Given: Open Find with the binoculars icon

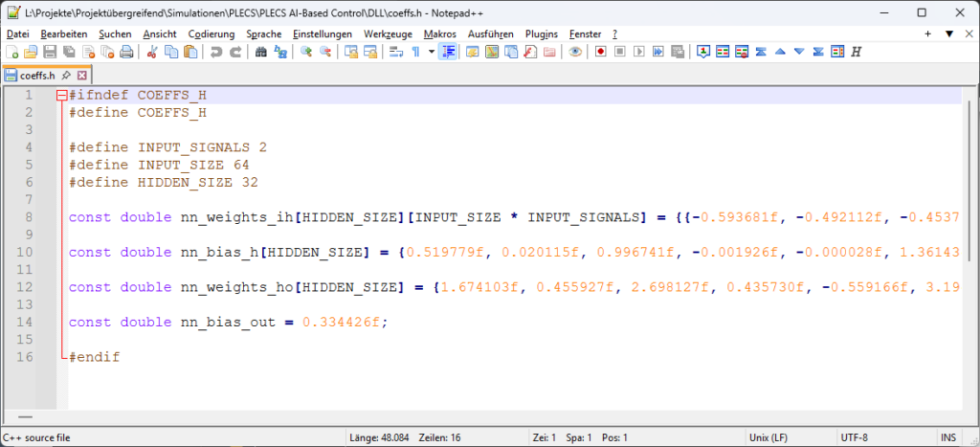Looking at the screenshot, I should (x=260, y=52).
